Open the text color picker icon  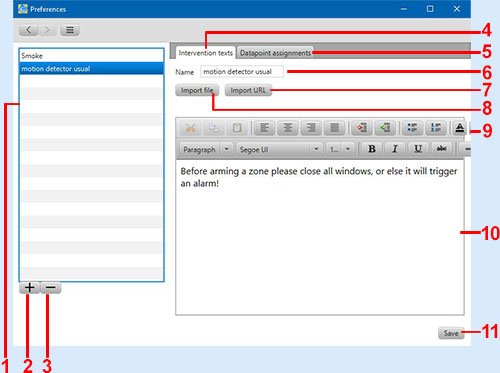pyautogui.click(x=460, y=128)
